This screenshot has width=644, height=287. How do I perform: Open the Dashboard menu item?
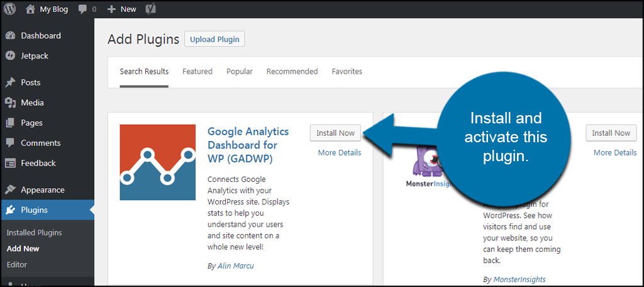tap(41, 36)
